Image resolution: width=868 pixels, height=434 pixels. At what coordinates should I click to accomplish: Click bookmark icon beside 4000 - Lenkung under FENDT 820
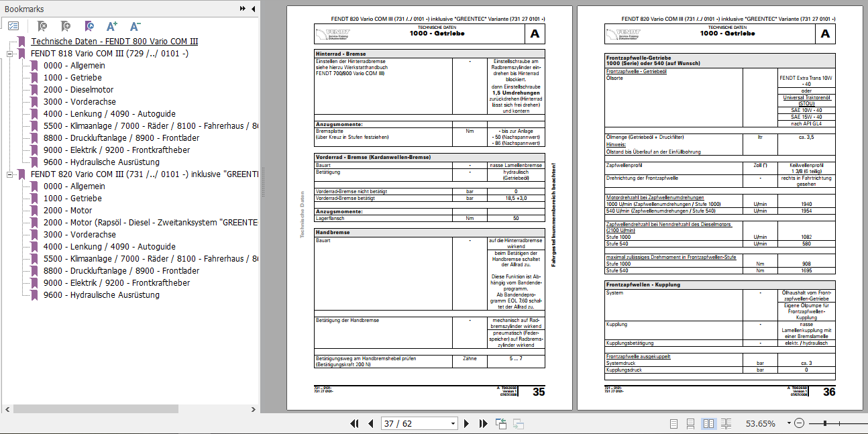tap(34, 247)
